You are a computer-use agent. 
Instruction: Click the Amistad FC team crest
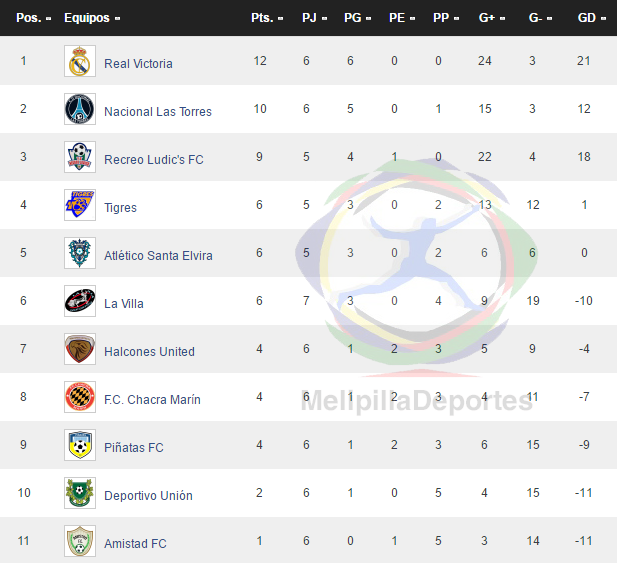click(80, 542)
